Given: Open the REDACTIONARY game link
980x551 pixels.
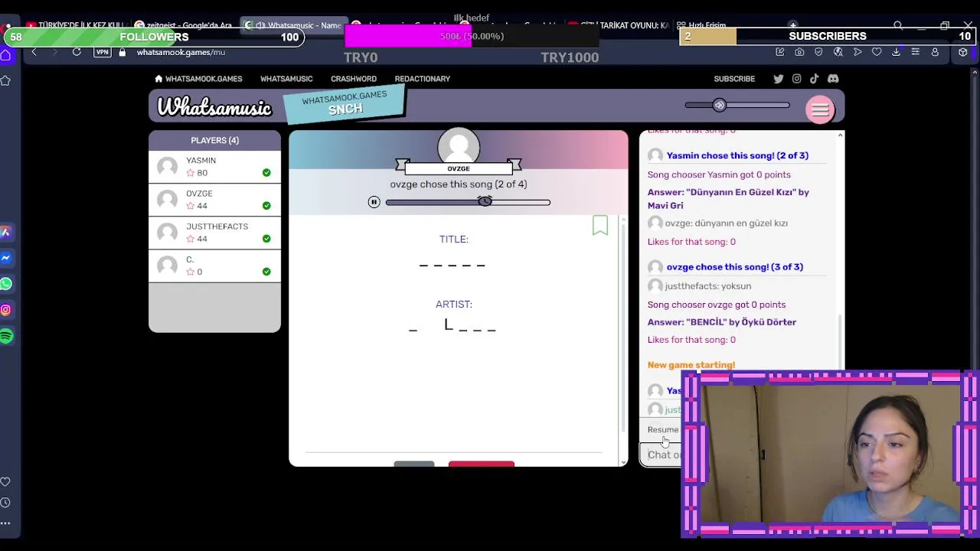Looking at the screenshot, I should (423, 79).
